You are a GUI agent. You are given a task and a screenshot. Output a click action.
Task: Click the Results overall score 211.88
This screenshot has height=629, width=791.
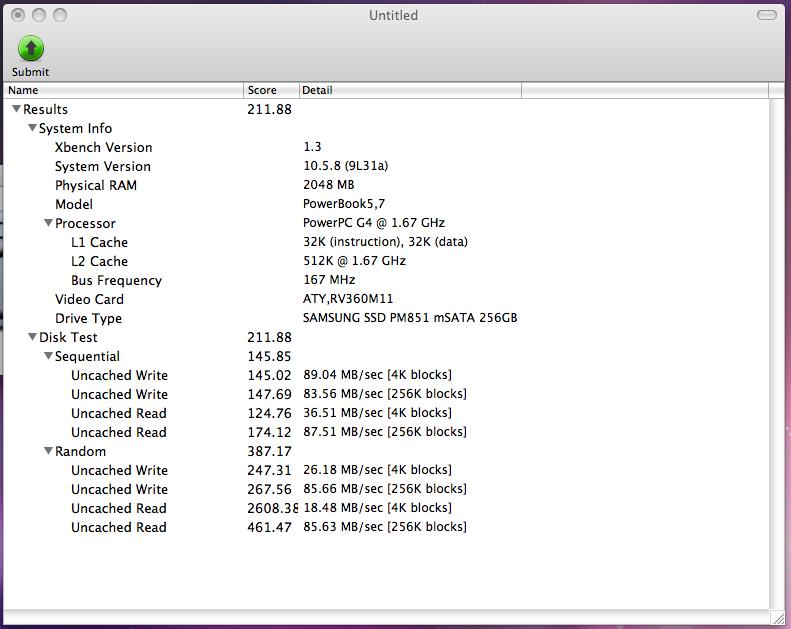(x=269, y=109)
